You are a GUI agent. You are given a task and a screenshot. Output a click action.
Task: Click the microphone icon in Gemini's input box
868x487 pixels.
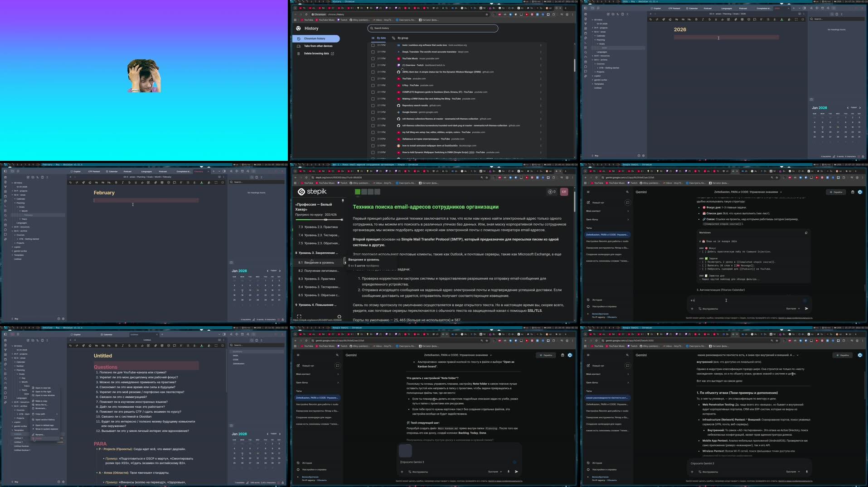pyautogui.click(x=509, y=472)
